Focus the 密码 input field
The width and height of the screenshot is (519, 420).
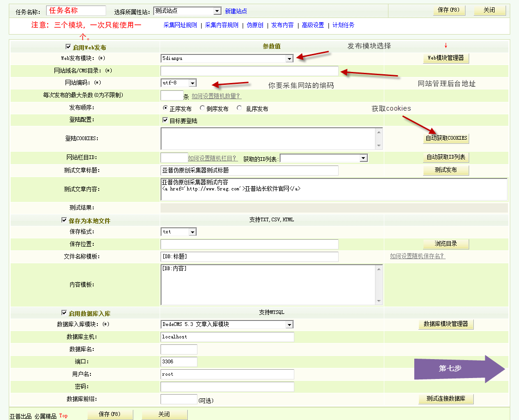click(227, 387)
